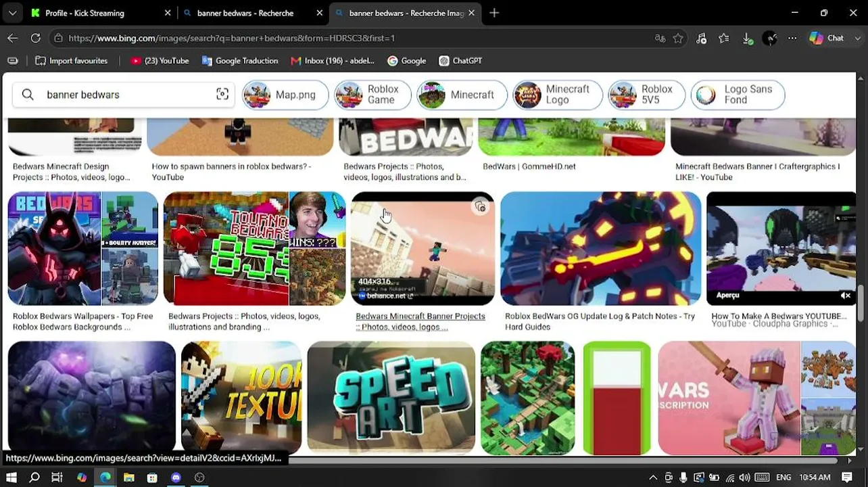Open the red and white banner thumbnail

click(617, 398)
